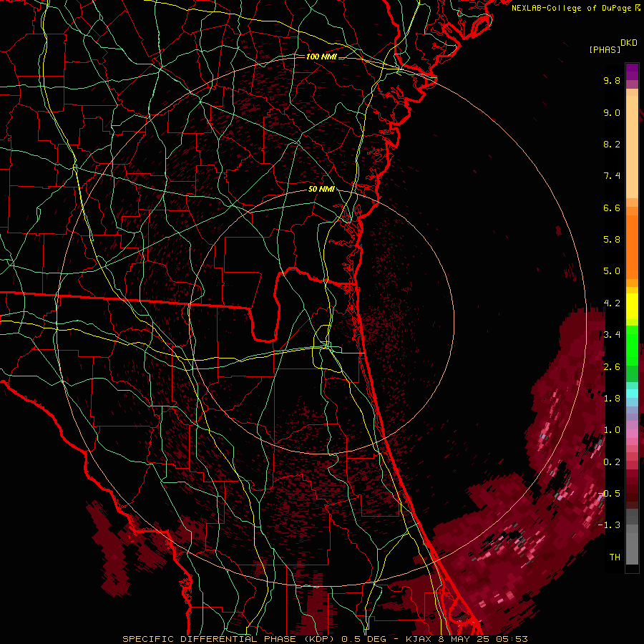Click the 4.2 legend value
644x644 pixels.
point(612,303)
